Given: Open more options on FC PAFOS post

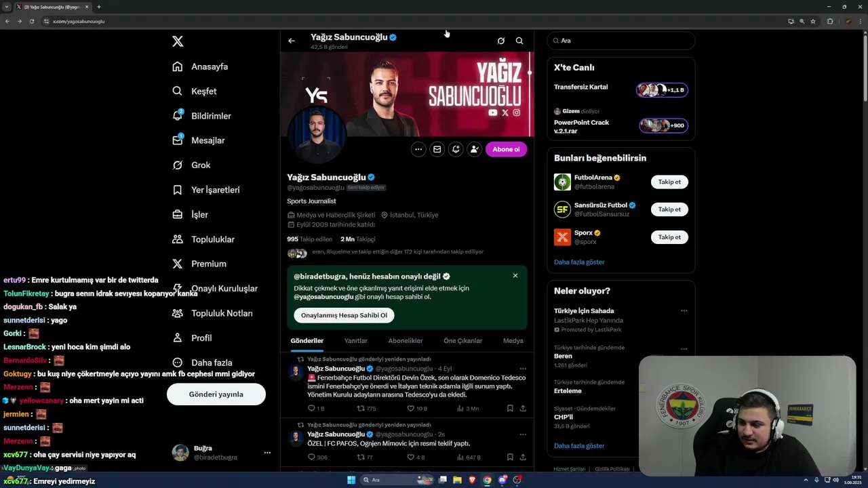Looking at the screenshot, I should pos(523,434).
